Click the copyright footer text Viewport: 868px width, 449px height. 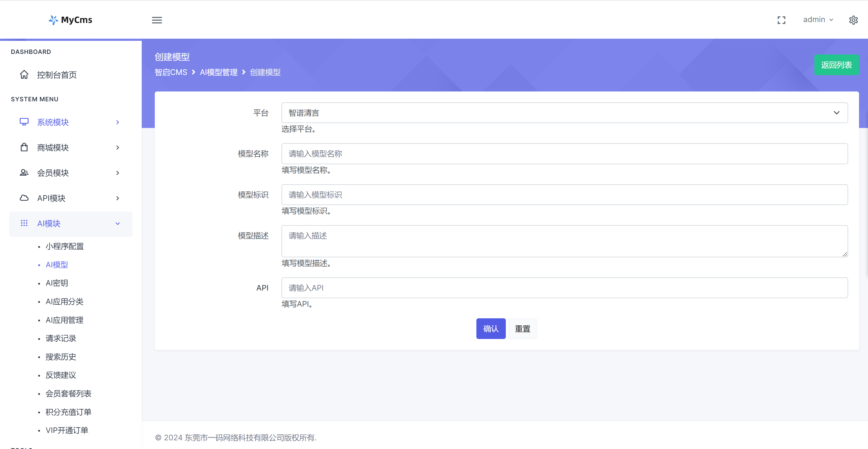235,438
